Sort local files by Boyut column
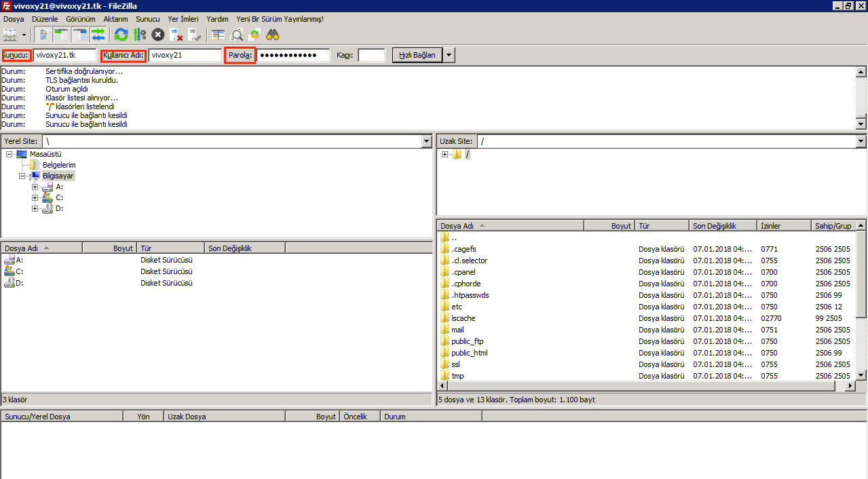 (x=109, y=248)
